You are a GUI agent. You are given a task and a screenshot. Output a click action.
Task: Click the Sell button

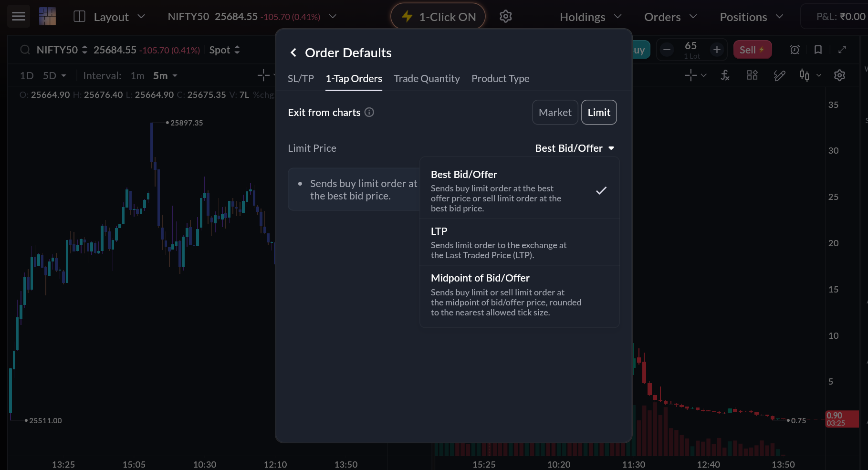(x=752, y=49)
